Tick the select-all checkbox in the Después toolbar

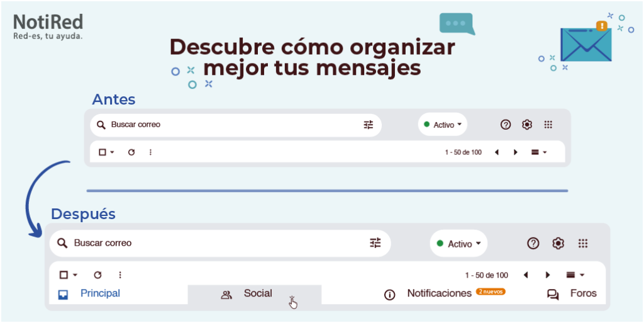coord(64,275)
